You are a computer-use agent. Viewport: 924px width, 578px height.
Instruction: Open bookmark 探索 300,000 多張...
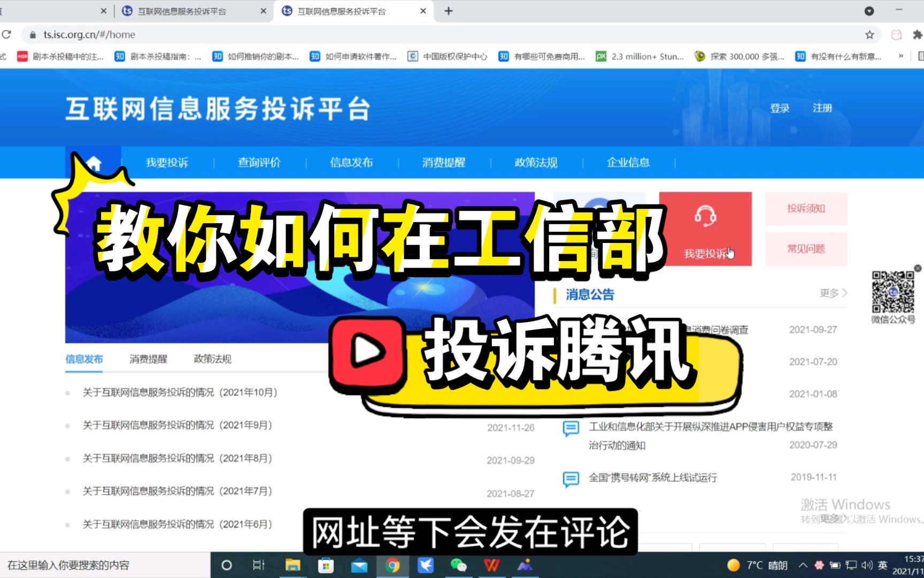click(x=740, y=57)
